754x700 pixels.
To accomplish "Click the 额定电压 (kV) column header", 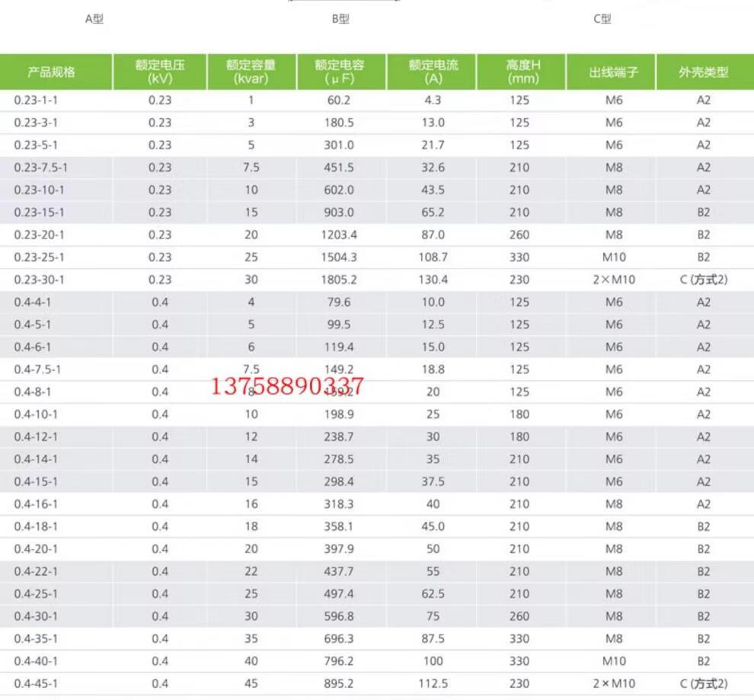I will click(x=160, y=72).
